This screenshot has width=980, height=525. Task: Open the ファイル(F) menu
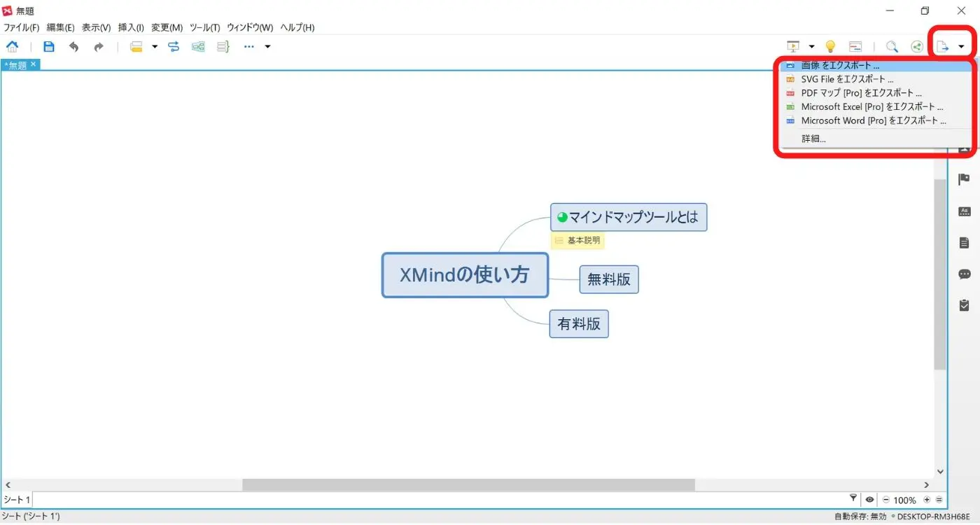(x=22, y=28)
